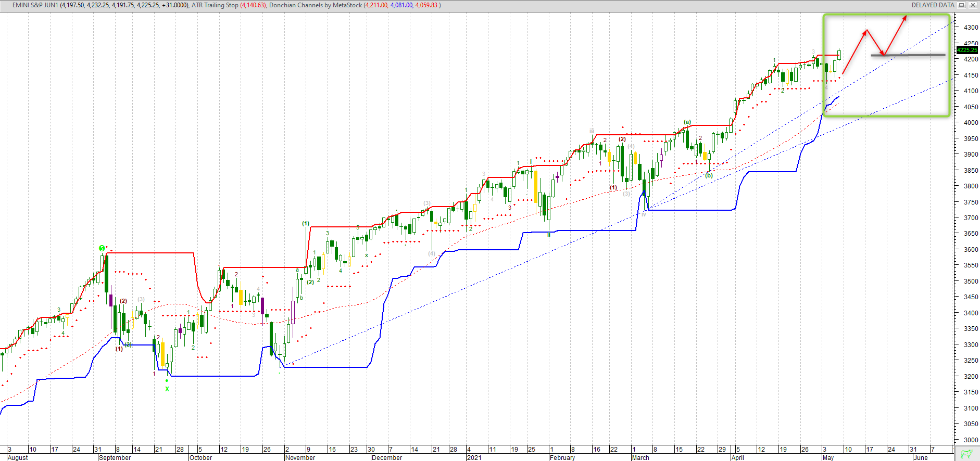980x461 pixels.
Task: Click the February month label
Action: point(562,458)
